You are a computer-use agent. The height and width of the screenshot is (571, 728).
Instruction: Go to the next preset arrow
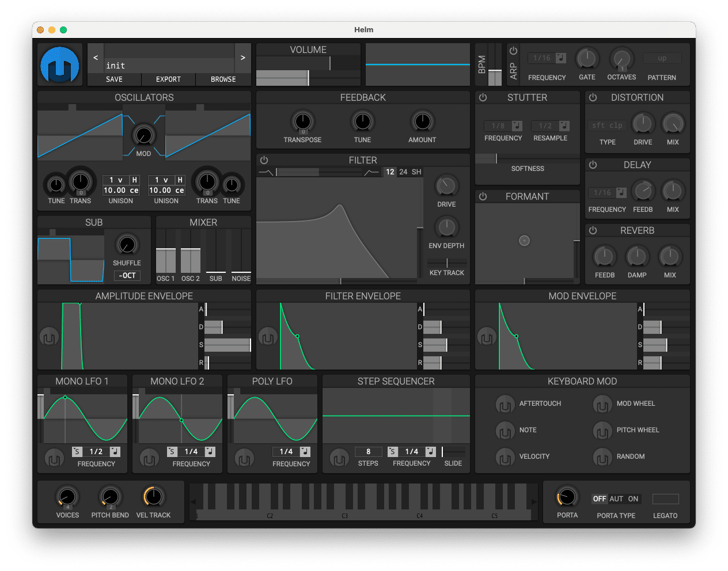click(x=243, y=58)
